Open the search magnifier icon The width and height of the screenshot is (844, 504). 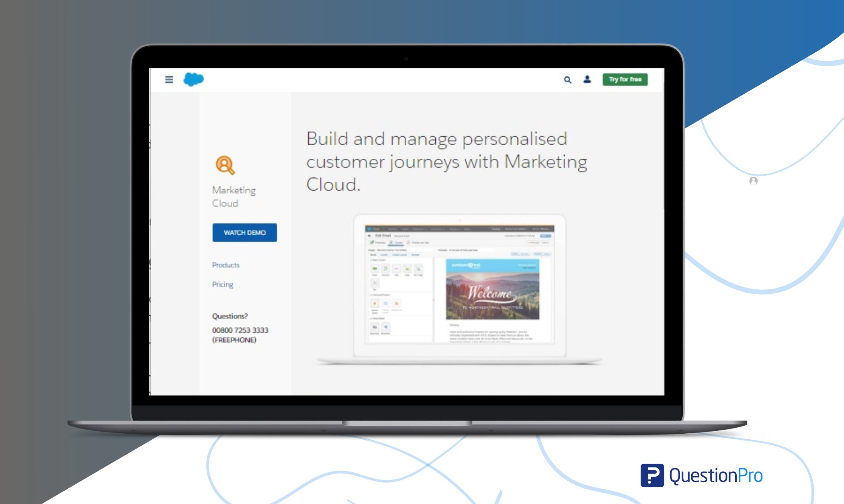(x=567, y=80)
